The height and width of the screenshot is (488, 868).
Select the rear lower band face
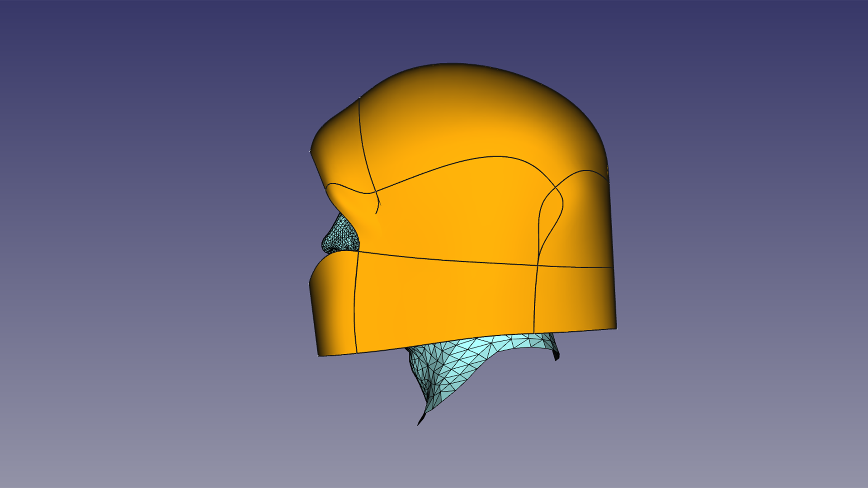click(574, 298)
